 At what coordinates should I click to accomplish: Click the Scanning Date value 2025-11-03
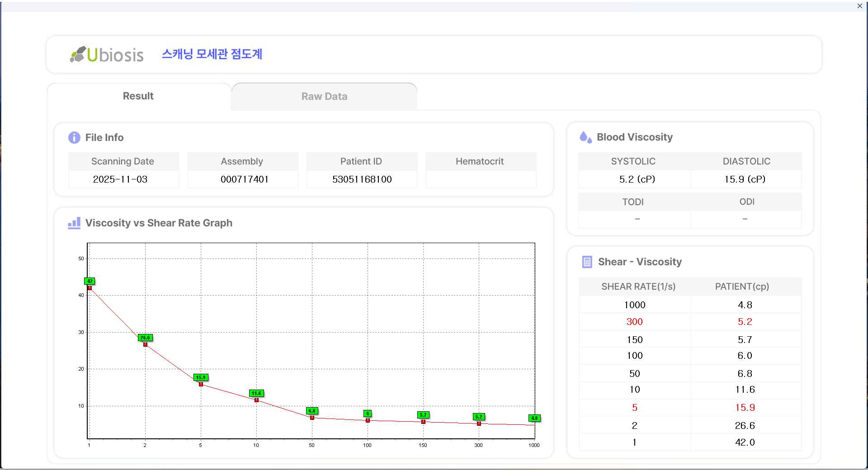pyautogui.click(x=120, y=179)
